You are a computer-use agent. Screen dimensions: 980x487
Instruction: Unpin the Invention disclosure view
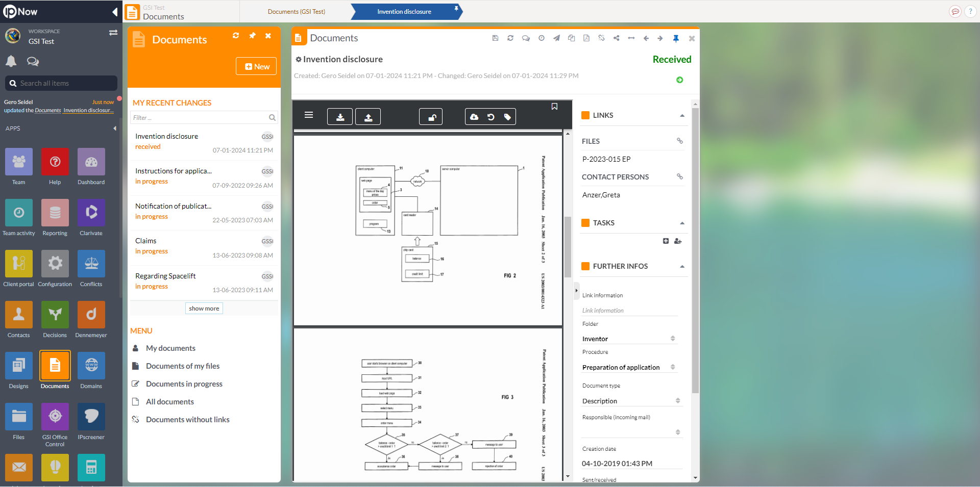pos(676,38)
